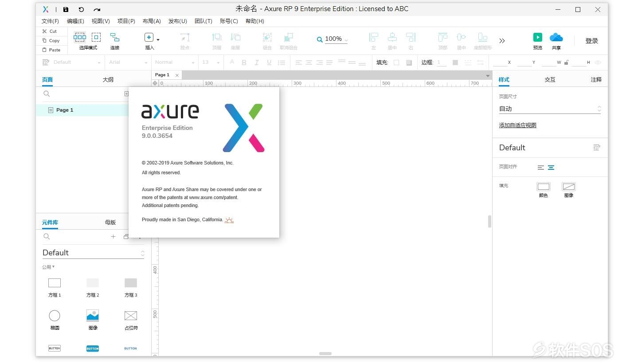Click the 边框 border width field
622x364 pixels.
coord(442,63)
